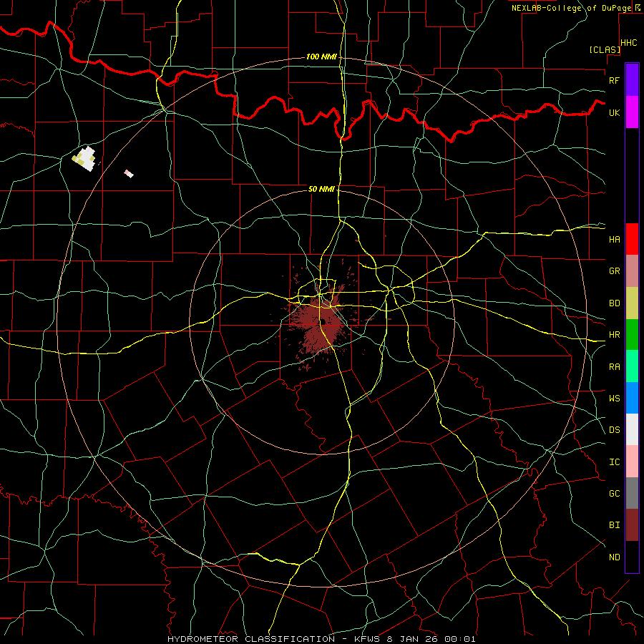Click the BD legend label

pos(614,303)
